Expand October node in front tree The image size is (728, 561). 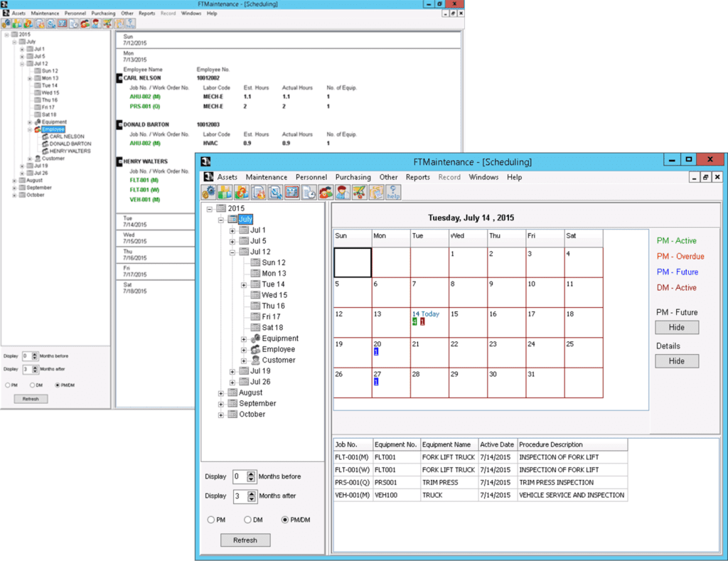221,415
